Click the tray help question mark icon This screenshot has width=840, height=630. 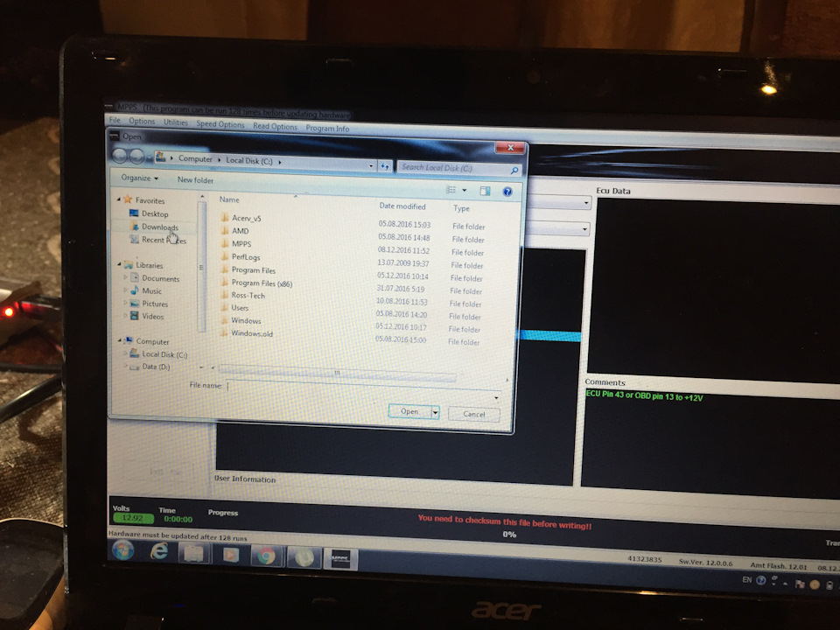[760, 580]
